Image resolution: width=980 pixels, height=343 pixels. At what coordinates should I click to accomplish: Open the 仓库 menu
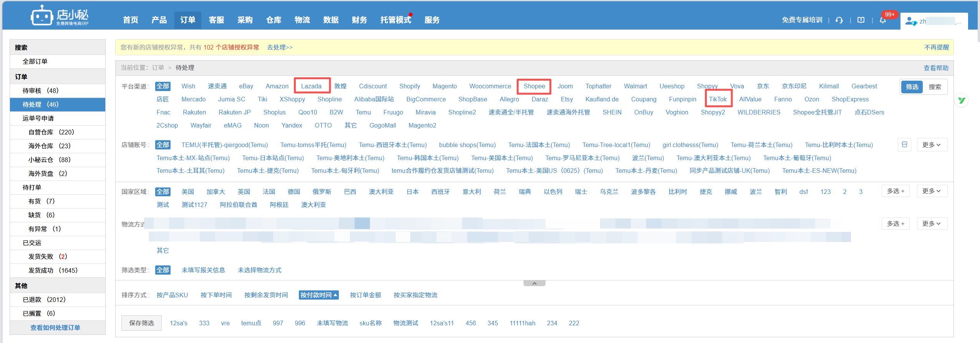274,20
